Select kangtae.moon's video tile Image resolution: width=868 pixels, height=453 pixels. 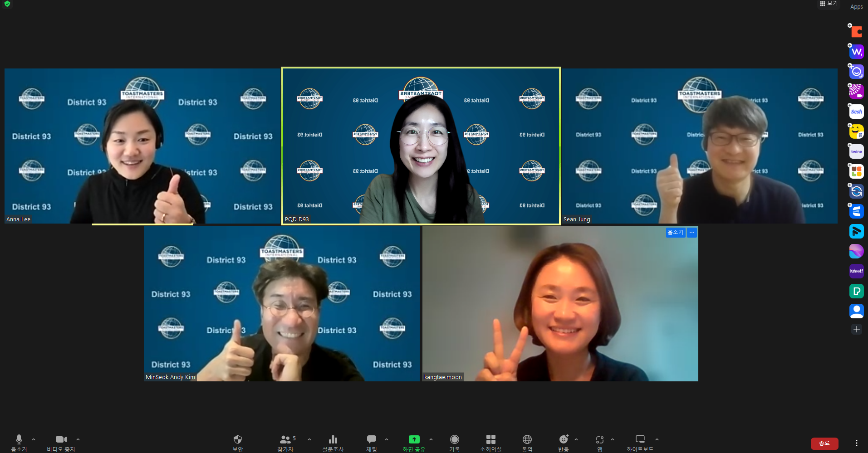tap(560, 304)
